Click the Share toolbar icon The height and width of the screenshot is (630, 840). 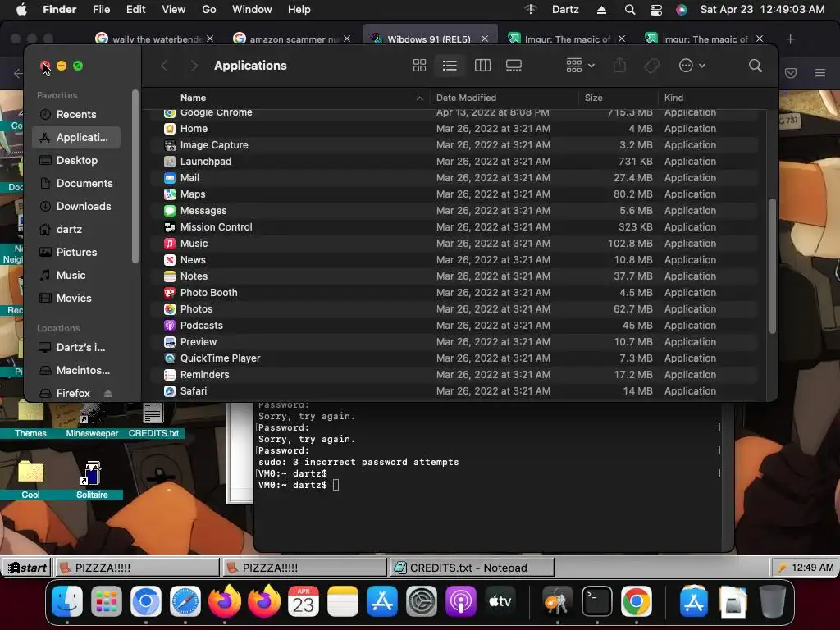(x=619, y=66)
